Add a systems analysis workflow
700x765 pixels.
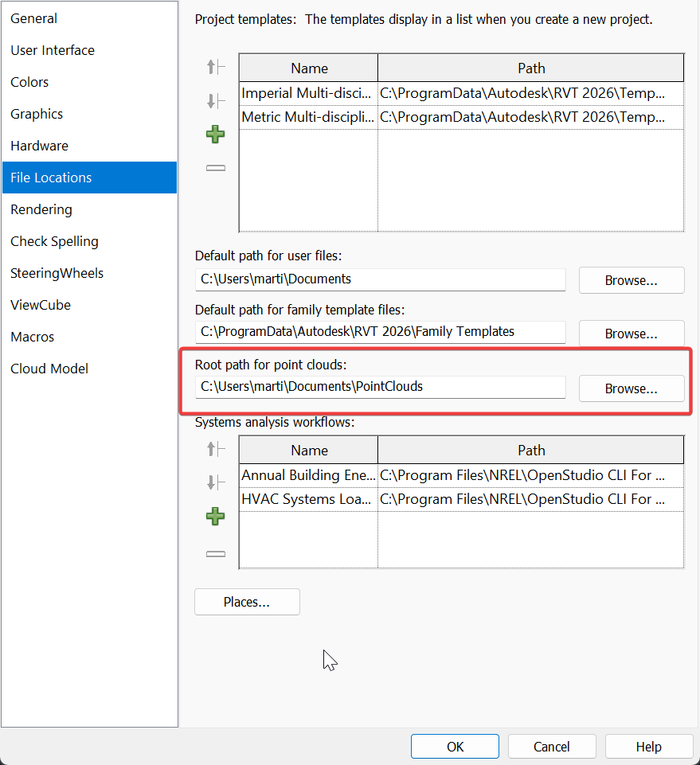215,516
